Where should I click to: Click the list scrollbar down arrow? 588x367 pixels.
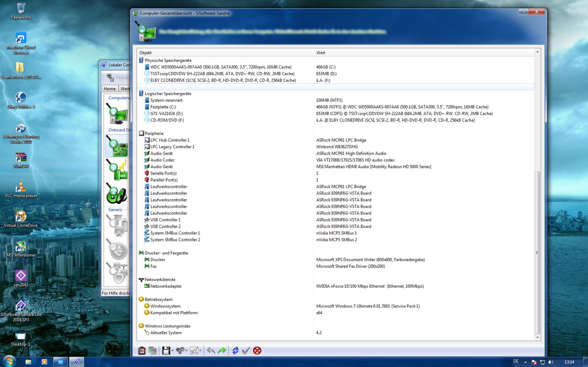point(538,338)
